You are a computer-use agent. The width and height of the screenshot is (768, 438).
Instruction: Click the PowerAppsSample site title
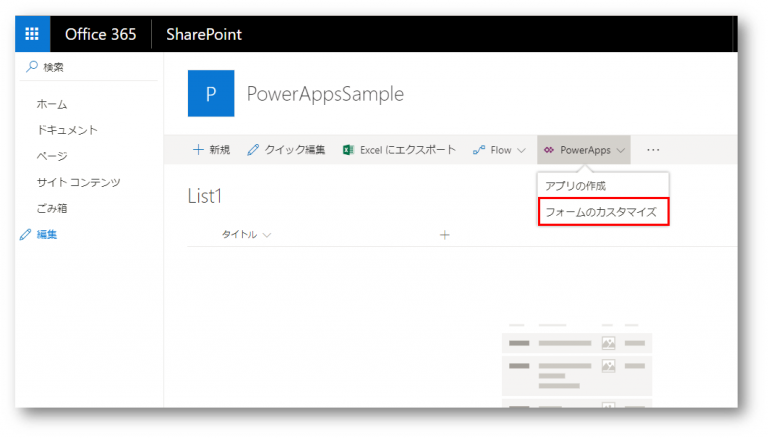(x=325, y=94)
